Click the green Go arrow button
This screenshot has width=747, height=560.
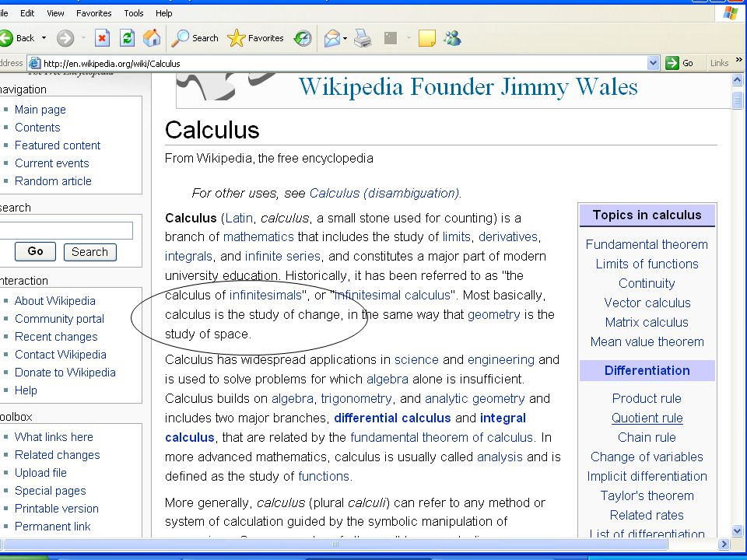(x=672, y=63)
